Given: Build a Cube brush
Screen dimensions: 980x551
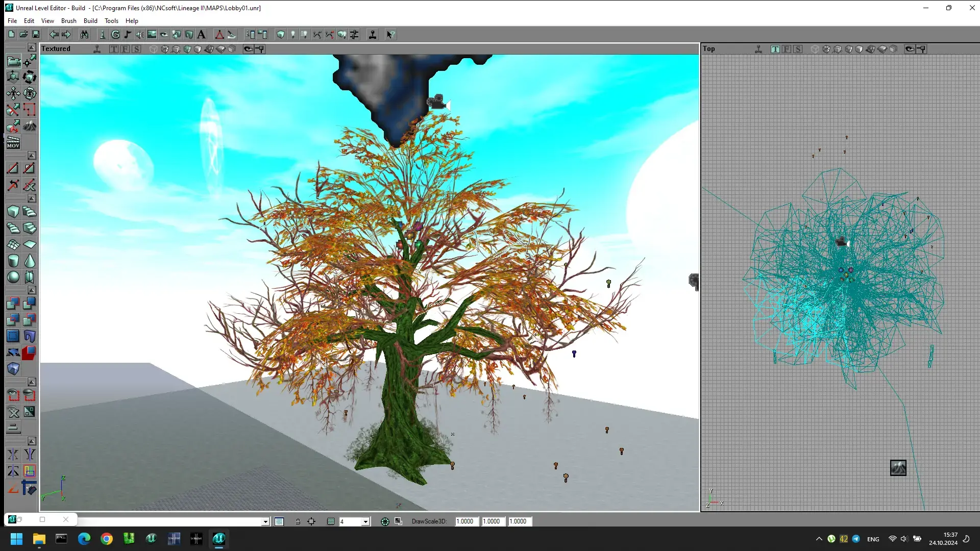Looking at the screenshot, I should click(13, 212).
